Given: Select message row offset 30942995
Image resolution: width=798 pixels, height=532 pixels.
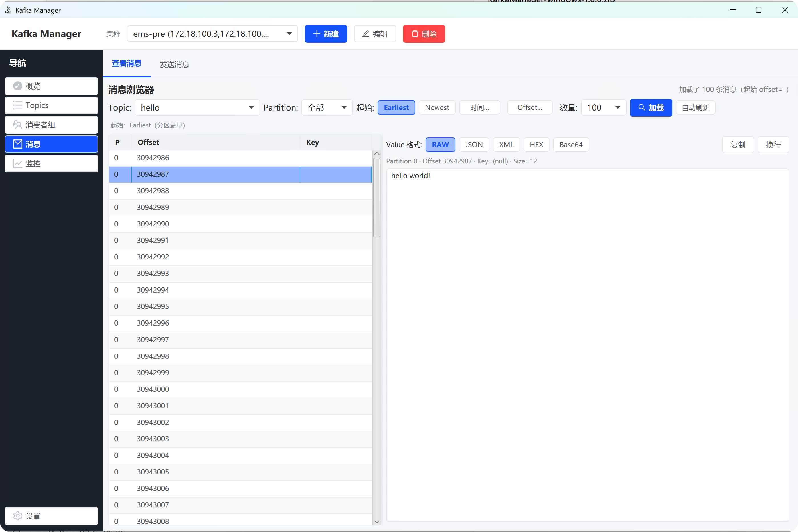Looking at the screenshot, I should point(240,307).
